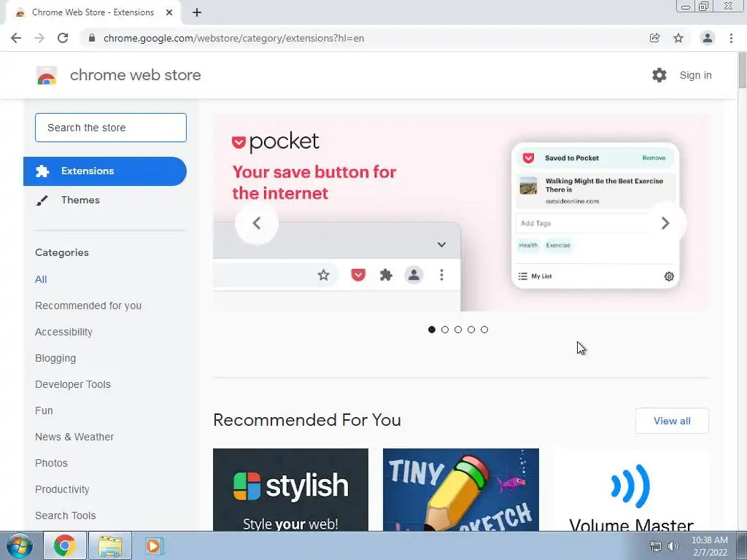
Task: Open the Blogging category
Action: tap(55, 358)
